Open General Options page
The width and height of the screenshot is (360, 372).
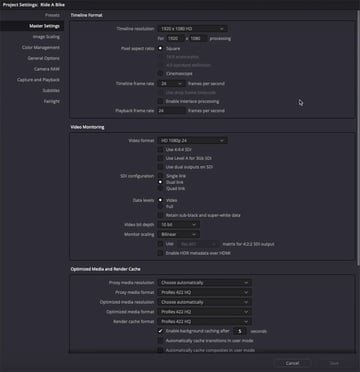44,58
